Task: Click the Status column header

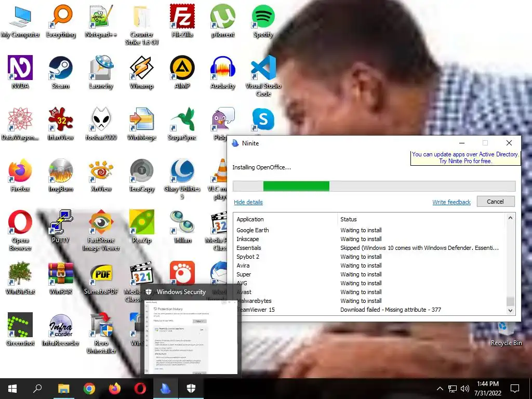Action: (x=421, y=219)
